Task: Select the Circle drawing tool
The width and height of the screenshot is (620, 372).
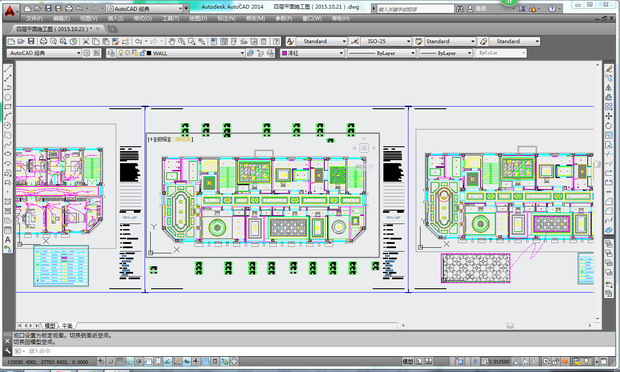Action: coord(8,125)
